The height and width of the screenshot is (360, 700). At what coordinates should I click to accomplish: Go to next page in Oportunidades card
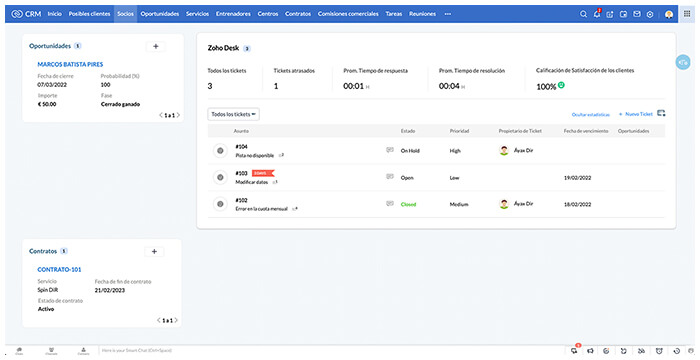tap(179, 115)
